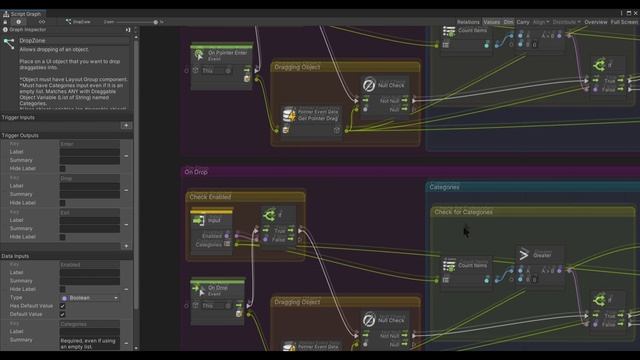The width and height of the screenshot is (640, 360).
Task: Click the upper Dragging Object group header
Action: click(x=345, y=67)
